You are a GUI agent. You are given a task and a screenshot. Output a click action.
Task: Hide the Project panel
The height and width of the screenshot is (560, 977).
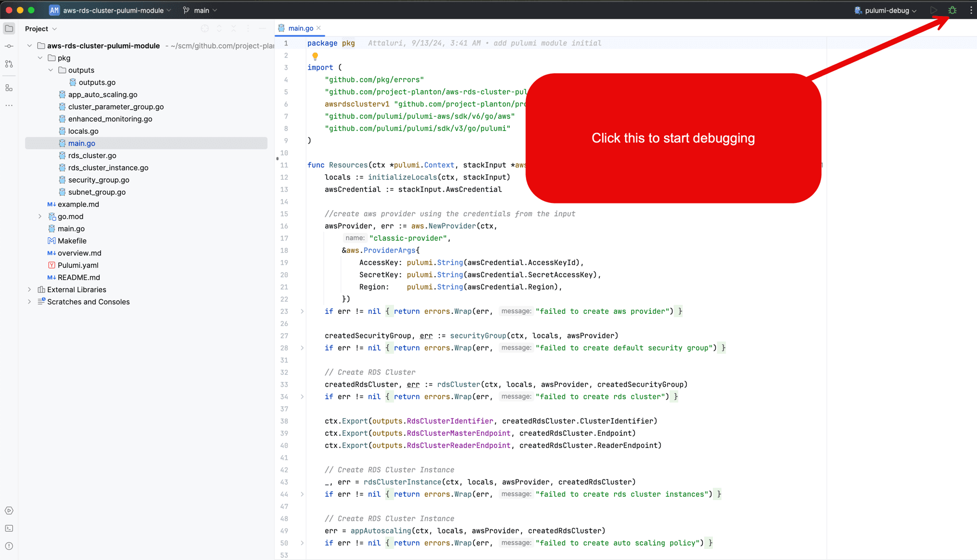click(x=262, y=29)
